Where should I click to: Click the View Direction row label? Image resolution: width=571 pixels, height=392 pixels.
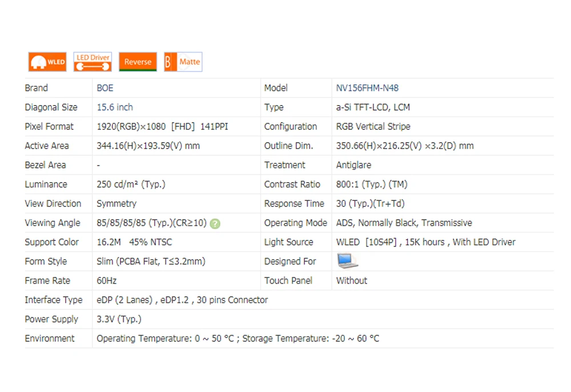click(53, 204)
